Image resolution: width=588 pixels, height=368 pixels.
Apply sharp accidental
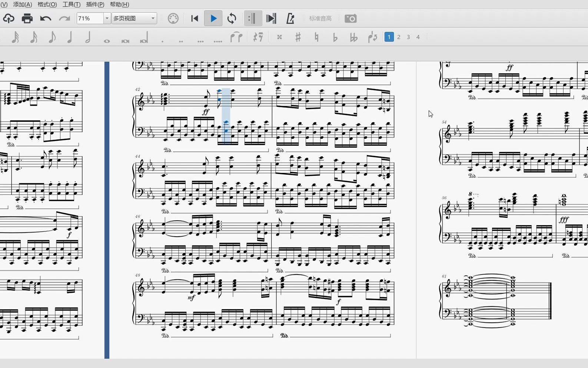coord(298,37)
